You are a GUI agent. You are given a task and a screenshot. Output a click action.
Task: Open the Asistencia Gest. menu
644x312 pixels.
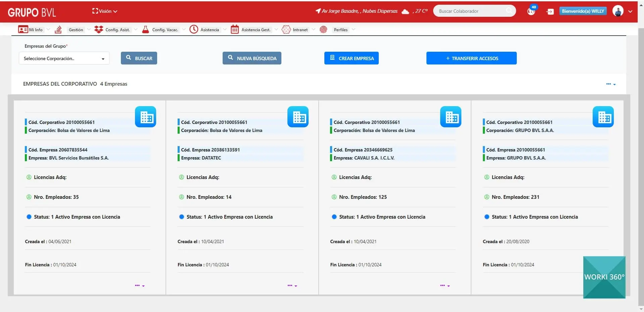[256, 30]
